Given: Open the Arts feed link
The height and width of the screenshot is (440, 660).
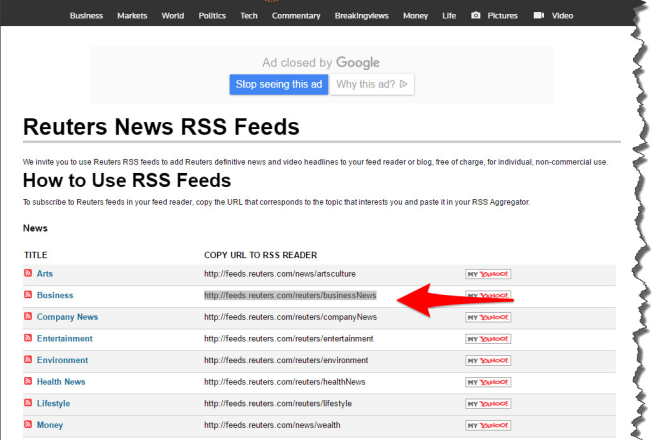Looking at the screenshot, I should tap(45, 274).
